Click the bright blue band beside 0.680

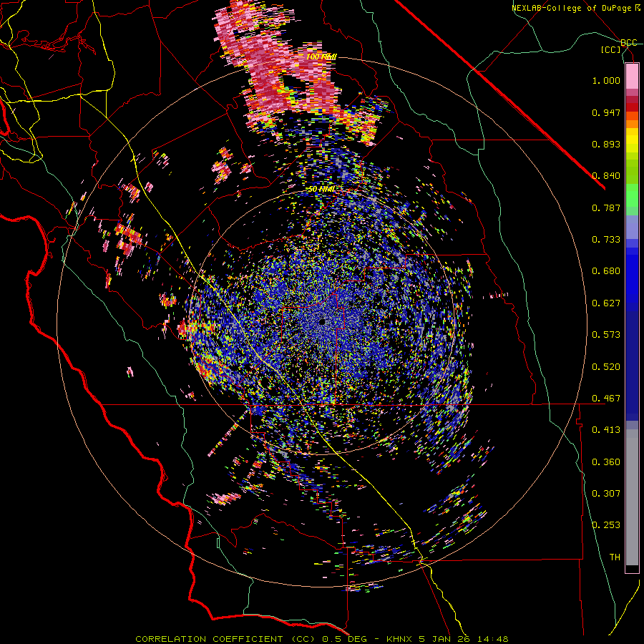[x=632, y=275]
